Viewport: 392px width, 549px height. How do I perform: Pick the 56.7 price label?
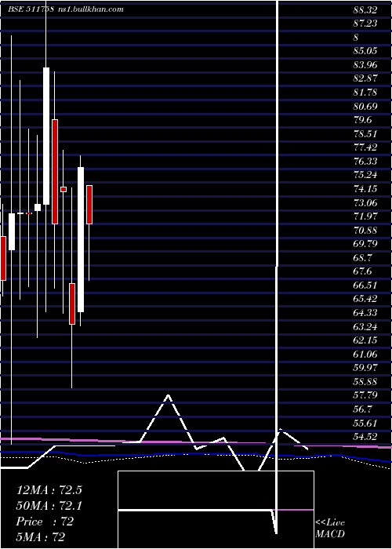coord(362,409)
